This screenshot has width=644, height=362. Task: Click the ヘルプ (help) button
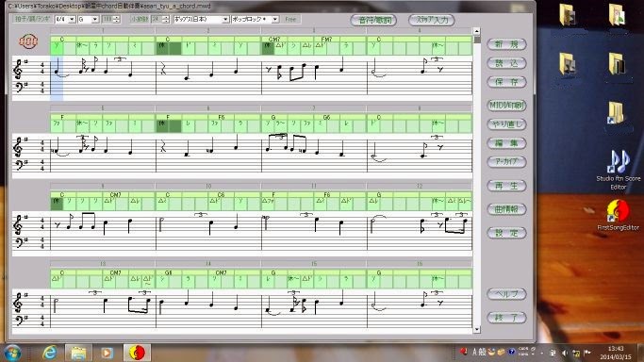(506, 294)
